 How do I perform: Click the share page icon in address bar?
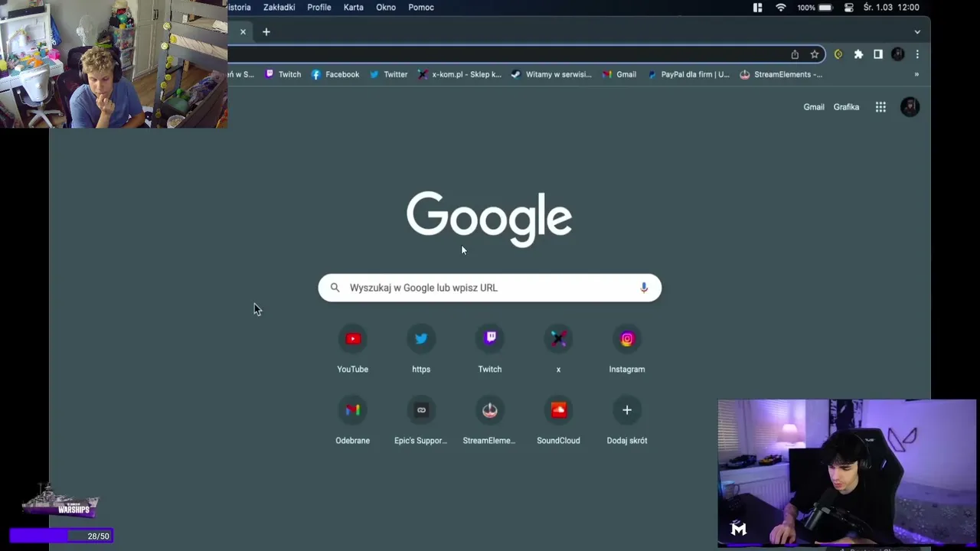pyautogui.click(x=795, y=54)
